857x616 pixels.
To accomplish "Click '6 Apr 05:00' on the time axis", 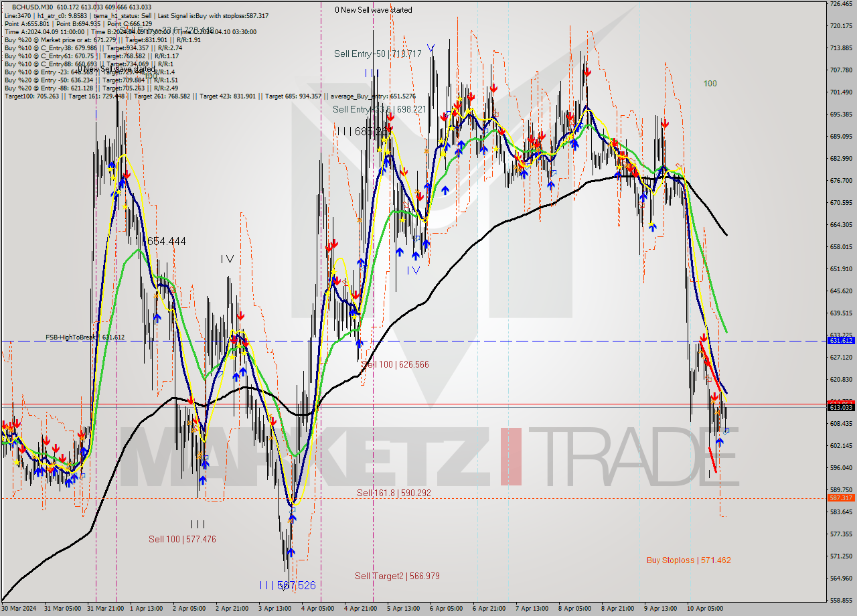I will pyautogui.click(x=446, y=609).
